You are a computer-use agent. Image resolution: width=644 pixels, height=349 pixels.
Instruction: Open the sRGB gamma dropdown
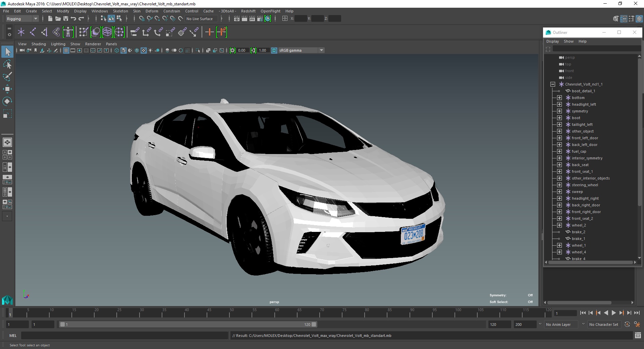(x=301, y=50)
